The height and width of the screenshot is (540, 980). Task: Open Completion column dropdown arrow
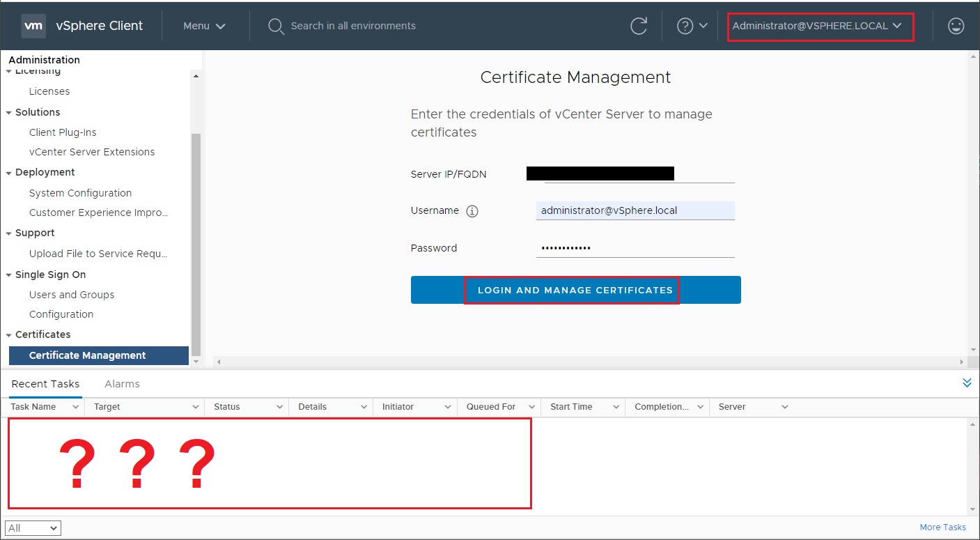[701, 407]
